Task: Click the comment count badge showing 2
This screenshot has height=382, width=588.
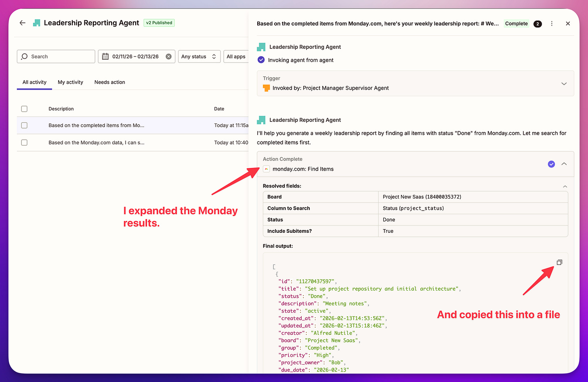Action: click(538, 24)
